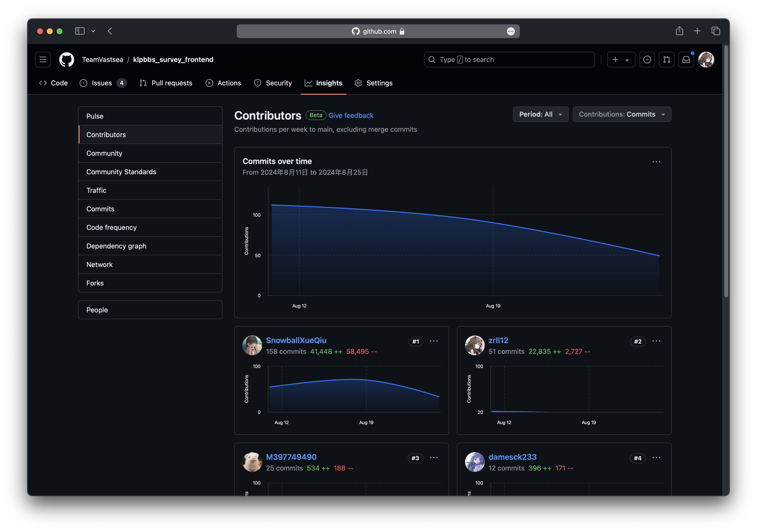Click the M397749490 pig avatar thumbnail
This screenshot has width=757, height=532.
pos(252,462)
